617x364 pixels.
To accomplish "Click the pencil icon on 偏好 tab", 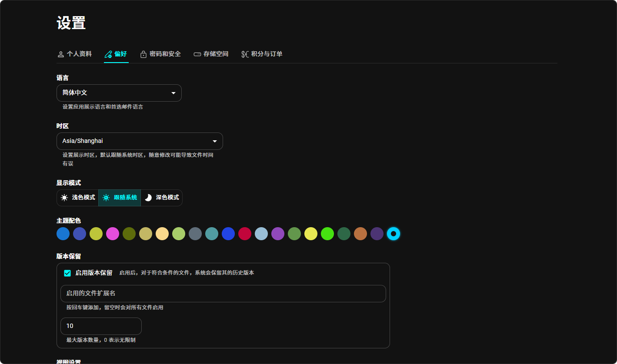I will pos(108,54).
